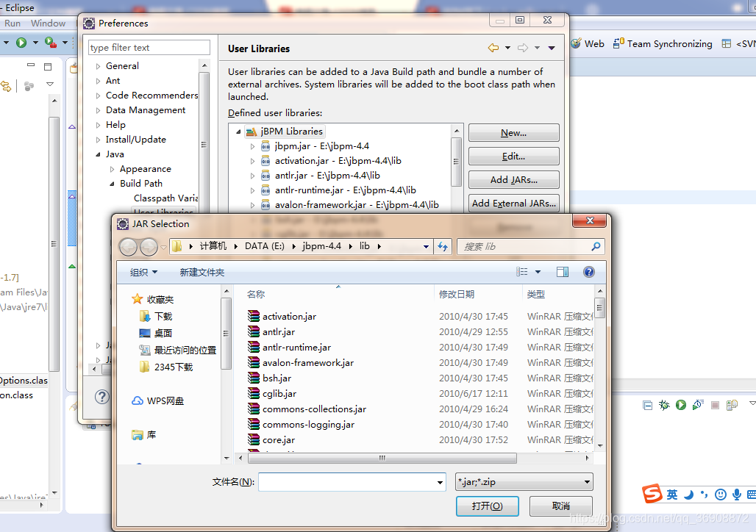
Task: Open 最近访问的位置 recent places
Action: click(x=177, y=351)
